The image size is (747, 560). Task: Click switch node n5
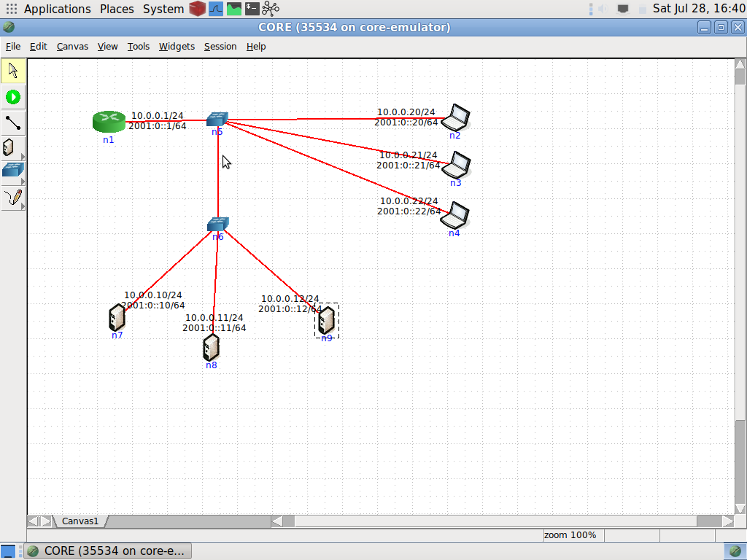[x=217, y=118]
